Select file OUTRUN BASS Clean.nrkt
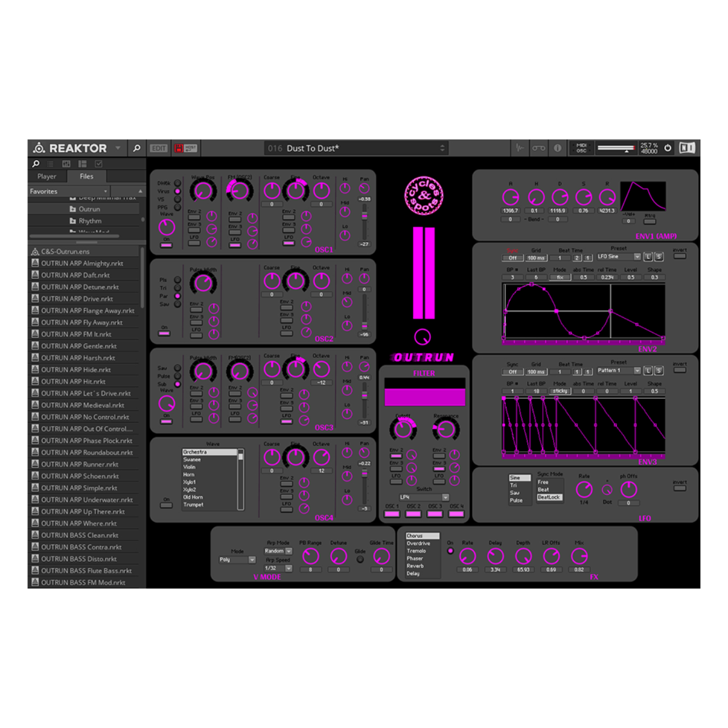This screenshot has width=728, height=728. (79, 535)
